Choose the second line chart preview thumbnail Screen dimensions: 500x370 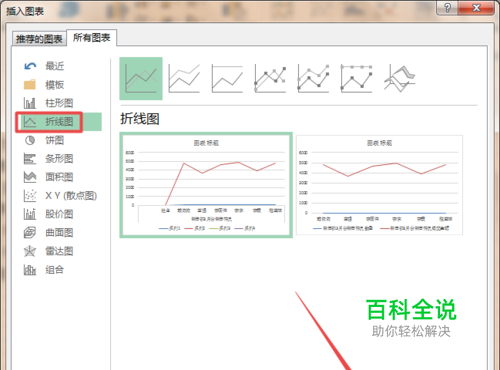point(379,185)
